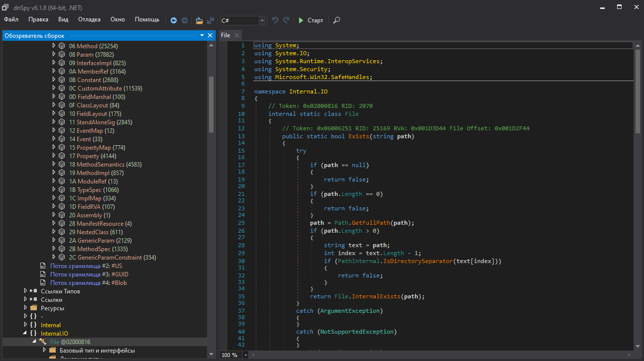This screenshot has width=644, height=361.
Task: Select the 29 NestedClass tree row
Action: pyautogui.click(x=106, y=232)
